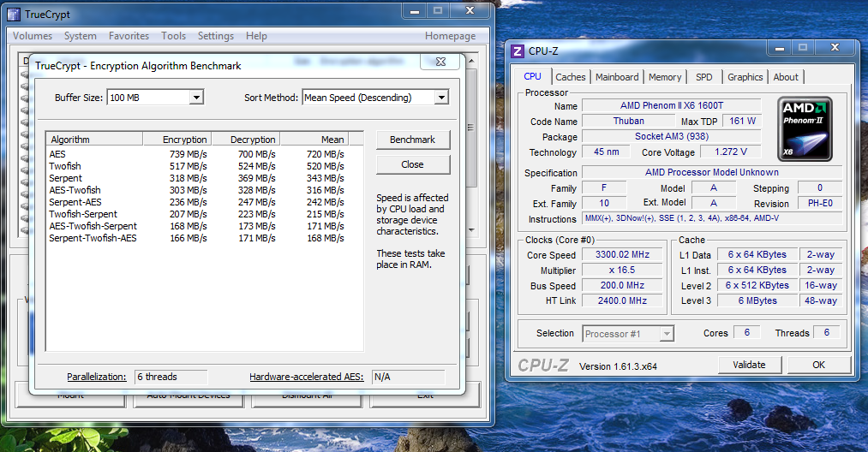The height and width of the screenshot is (452, 868).
Task: Sort by the Decryption column header
Action: pos(246,140)
